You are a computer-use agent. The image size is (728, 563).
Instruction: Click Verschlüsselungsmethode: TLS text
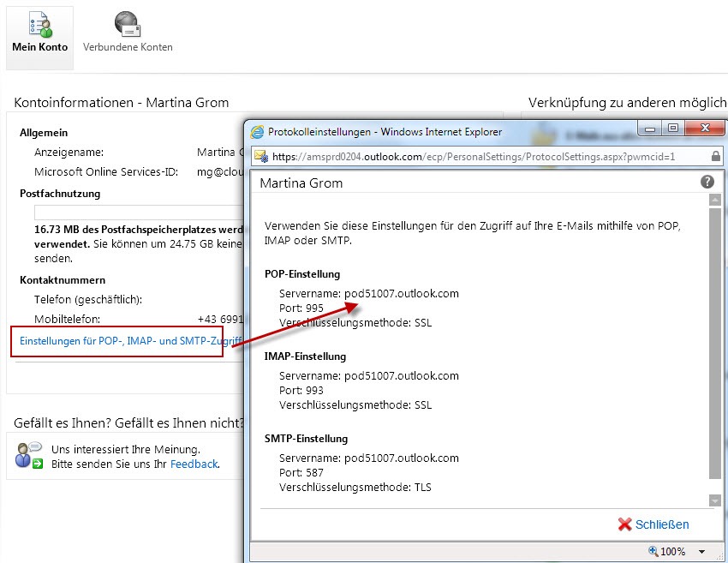(355, 488)
